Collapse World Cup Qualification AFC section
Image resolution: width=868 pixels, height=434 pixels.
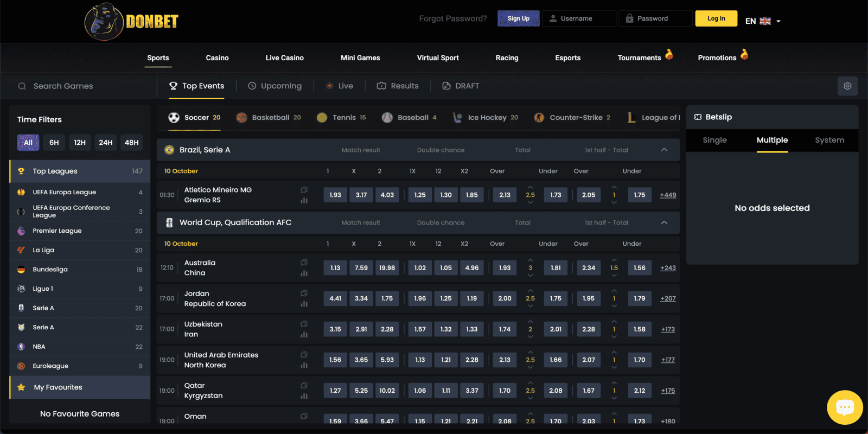664,222
